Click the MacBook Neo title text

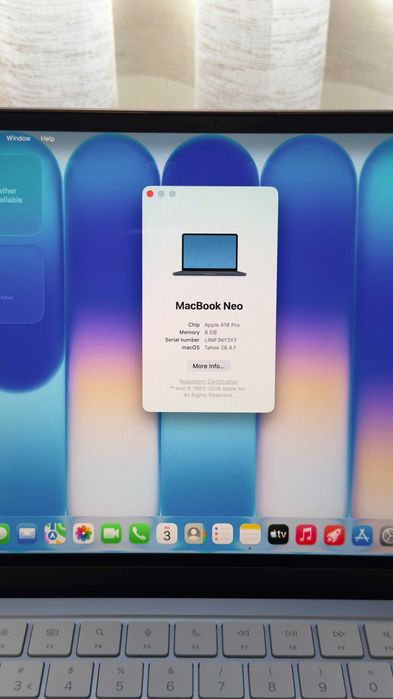tap(209, 306)
